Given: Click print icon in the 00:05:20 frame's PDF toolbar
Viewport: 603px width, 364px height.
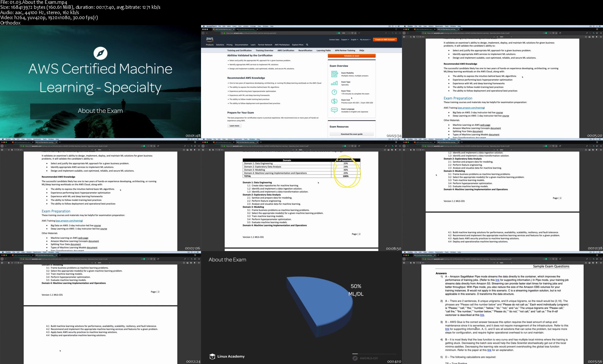Looking at the screenshot, I should click(x=589, y=37).
